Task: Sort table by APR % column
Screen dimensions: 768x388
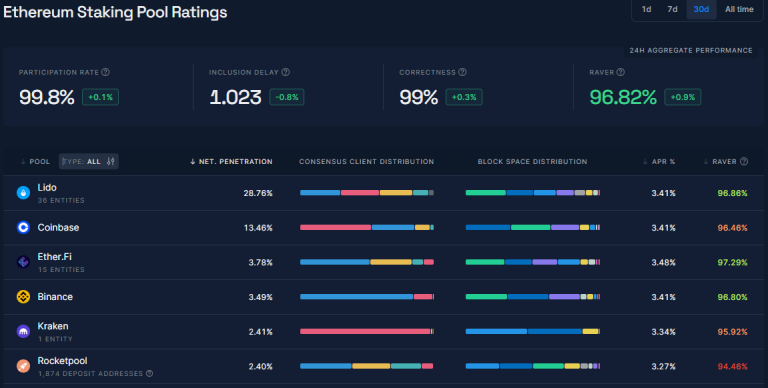Action: pos(659,162)
